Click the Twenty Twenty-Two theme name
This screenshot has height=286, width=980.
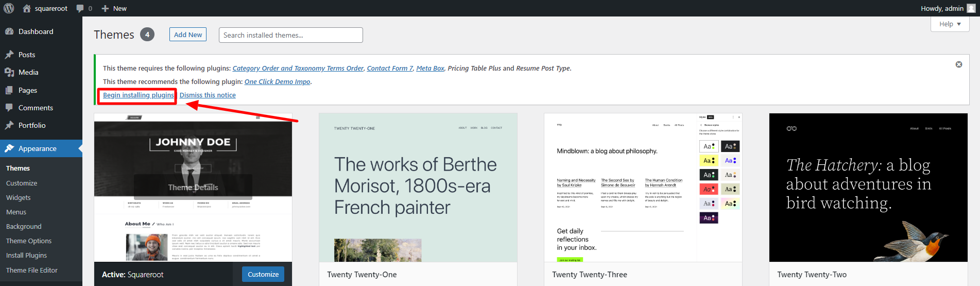pyautogui.click(x=812, y=275)
